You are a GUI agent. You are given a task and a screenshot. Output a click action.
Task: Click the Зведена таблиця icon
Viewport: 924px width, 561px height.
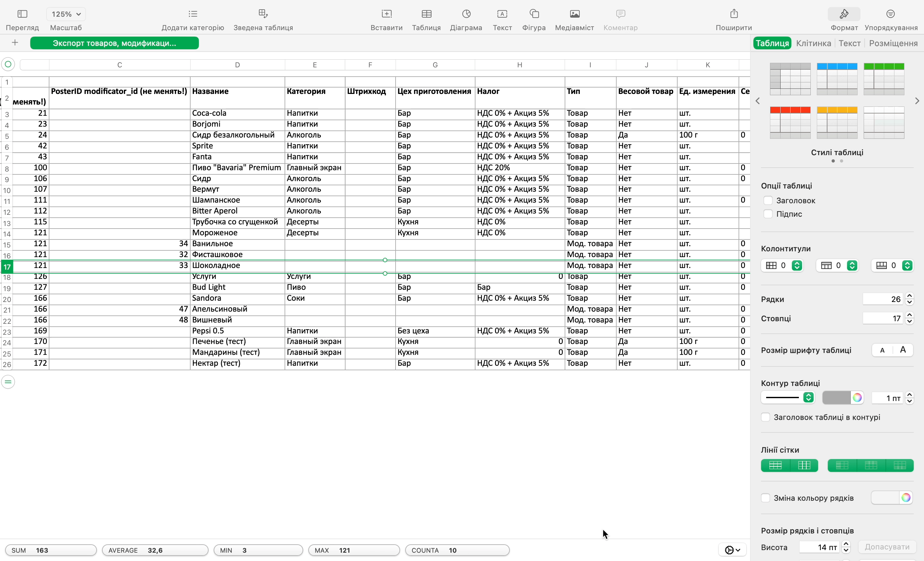[263, 14]
